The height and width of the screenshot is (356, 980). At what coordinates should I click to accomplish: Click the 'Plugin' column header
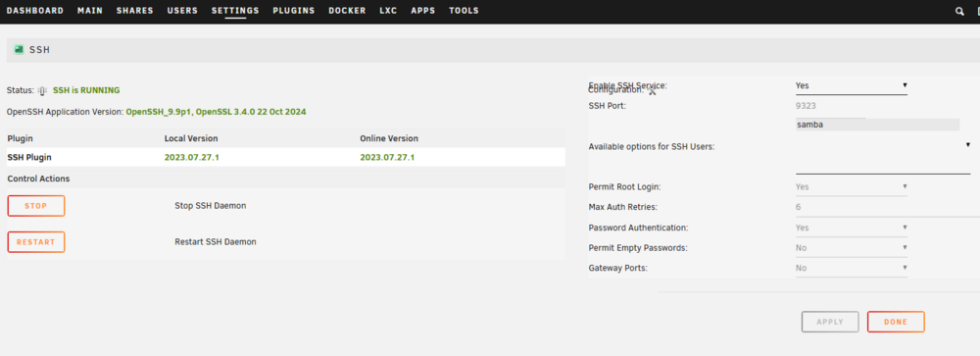20,138
